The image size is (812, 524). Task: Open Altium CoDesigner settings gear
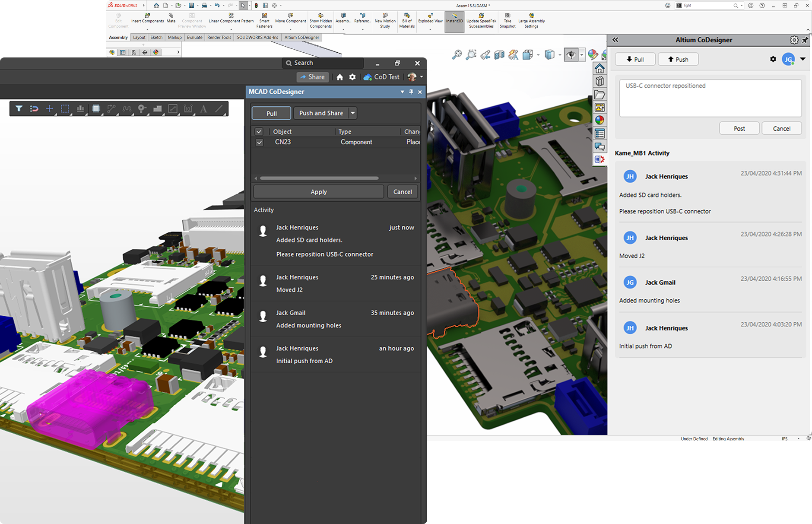coord(794,40)
